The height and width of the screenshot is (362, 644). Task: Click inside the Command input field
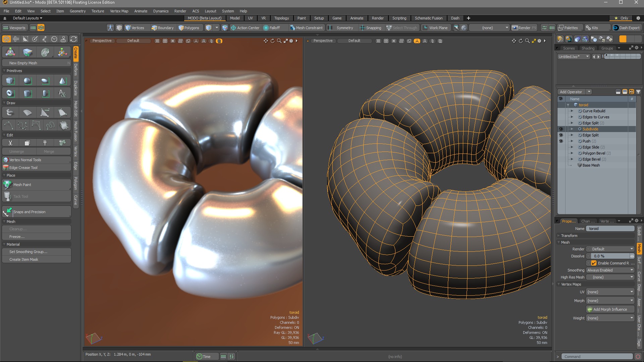597,356
